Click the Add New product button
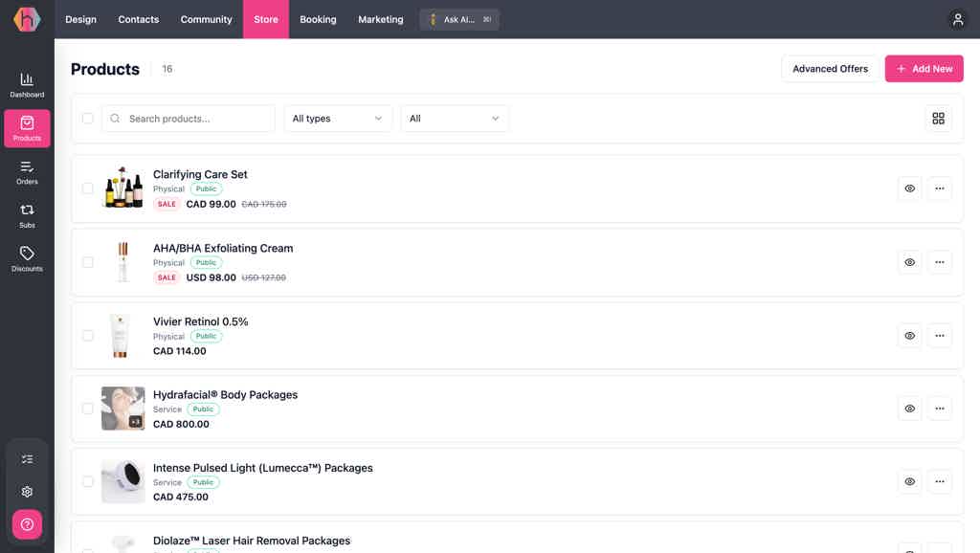The width and height of the screenshot is (980, 553). tap(924, 69)
